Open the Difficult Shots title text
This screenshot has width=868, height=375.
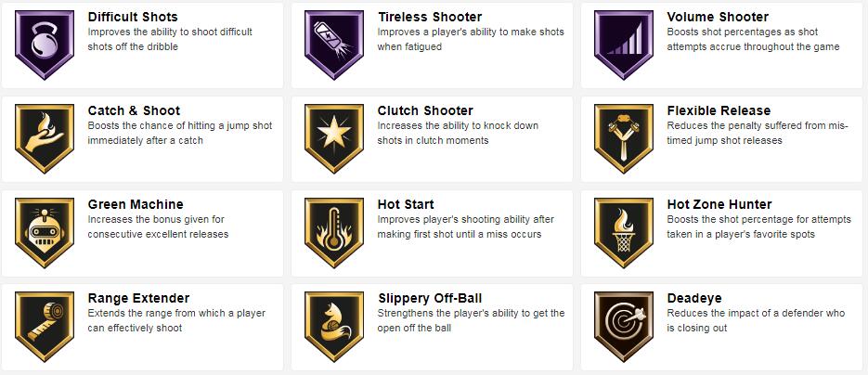coord(133,17)
